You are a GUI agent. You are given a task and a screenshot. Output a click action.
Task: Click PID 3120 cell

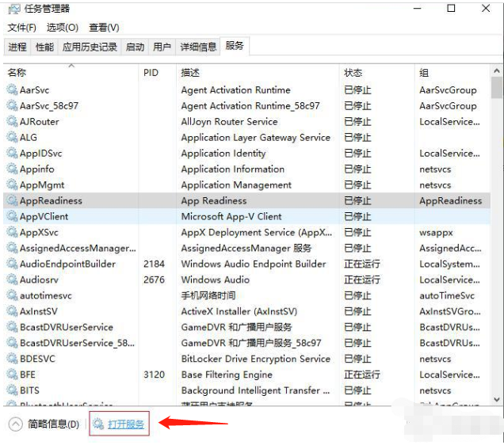click(x=154, y=375)
